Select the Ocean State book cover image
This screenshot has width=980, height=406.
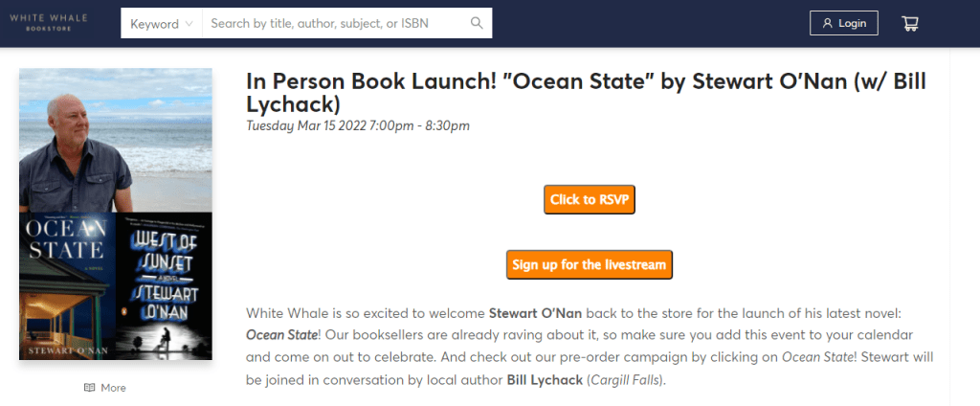[x=66, y=285]
